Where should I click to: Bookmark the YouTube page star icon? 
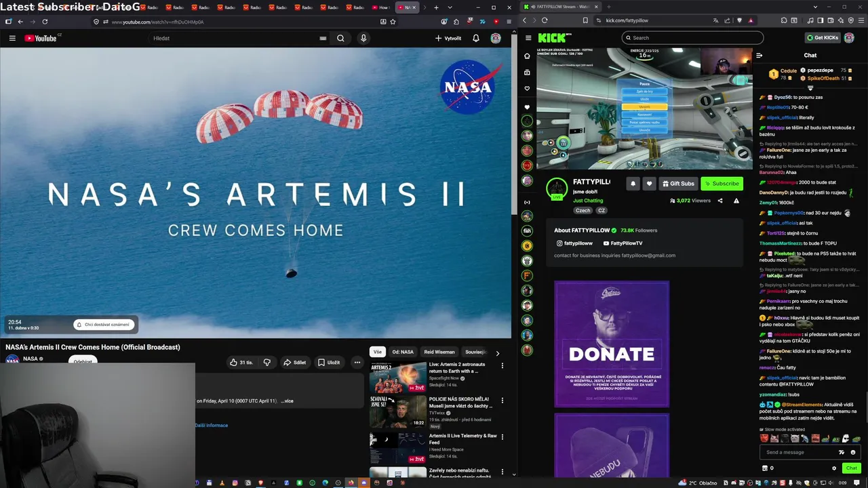coord(393,22)
